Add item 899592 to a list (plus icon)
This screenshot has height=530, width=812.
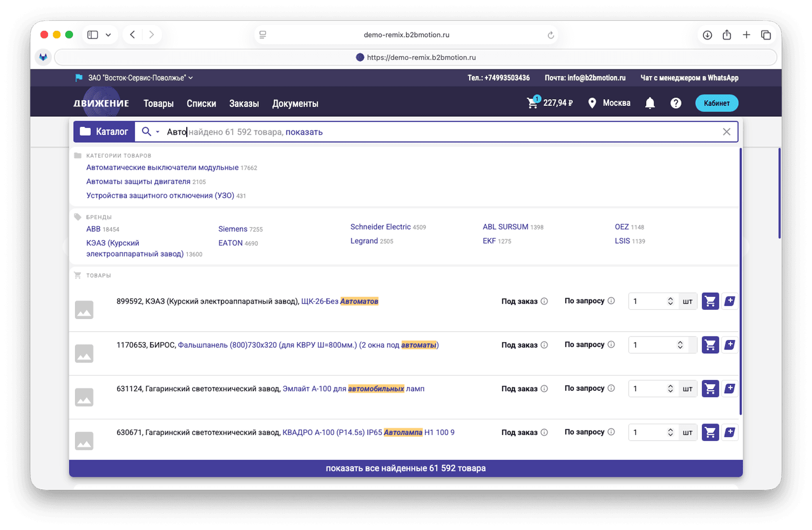coord(730,301)
